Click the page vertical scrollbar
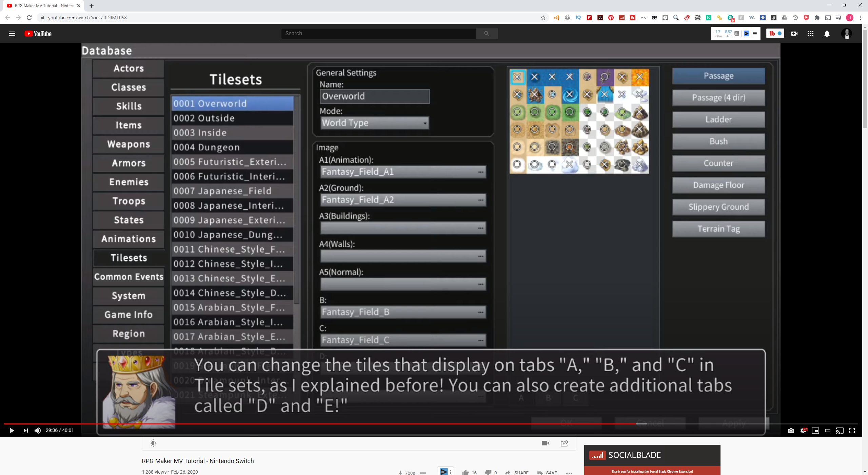This screenshot has height=475, width=868. pyautogui.click(x=865, y=78)
